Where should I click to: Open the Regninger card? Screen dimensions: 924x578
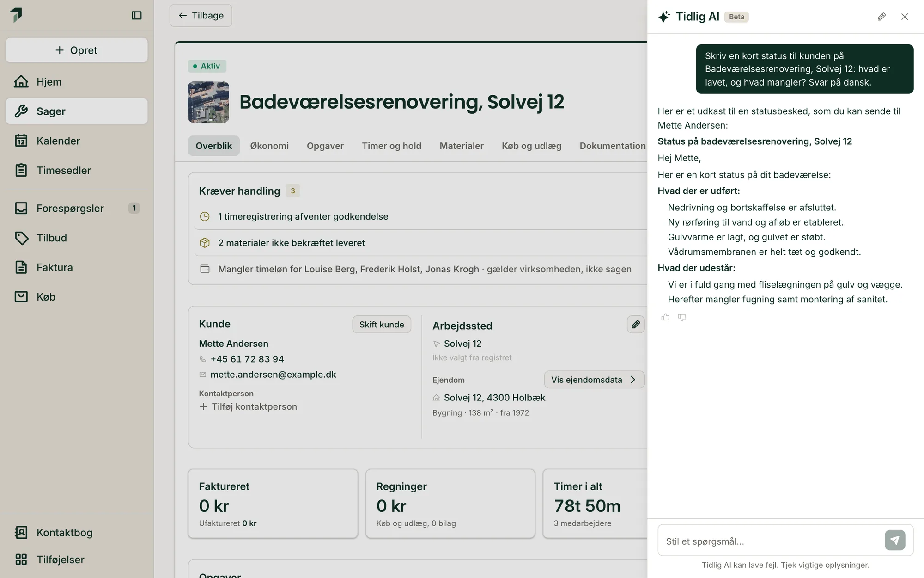[450, 504]
